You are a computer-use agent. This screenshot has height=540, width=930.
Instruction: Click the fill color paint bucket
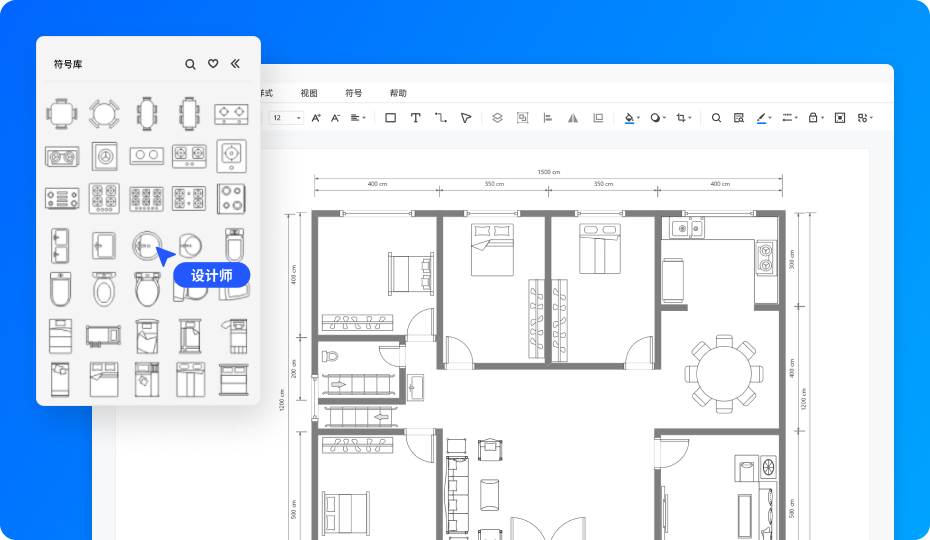(x=631, y=118)
